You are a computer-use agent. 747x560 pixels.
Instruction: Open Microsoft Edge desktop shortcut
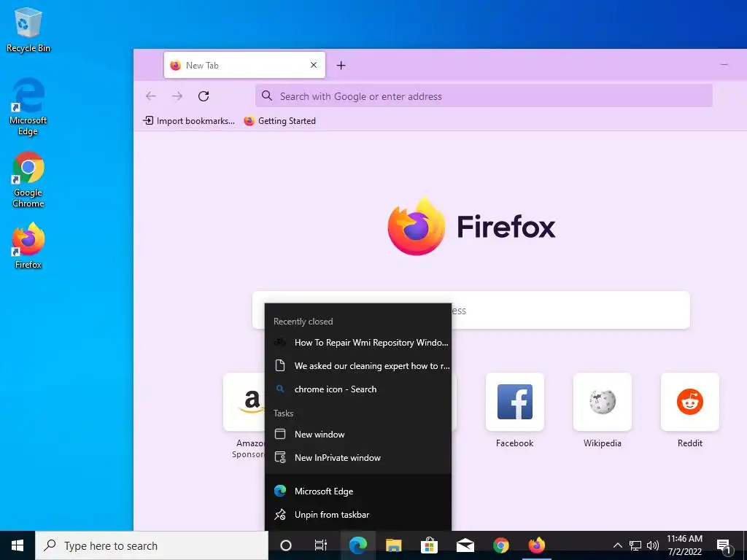(28, 107)
